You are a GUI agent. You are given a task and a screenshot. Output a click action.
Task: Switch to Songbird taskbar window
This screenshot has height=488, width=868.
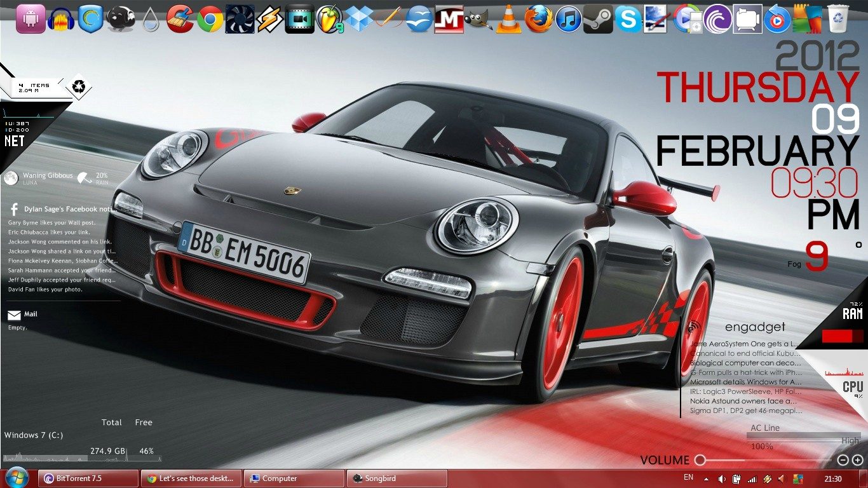point(397,478)
